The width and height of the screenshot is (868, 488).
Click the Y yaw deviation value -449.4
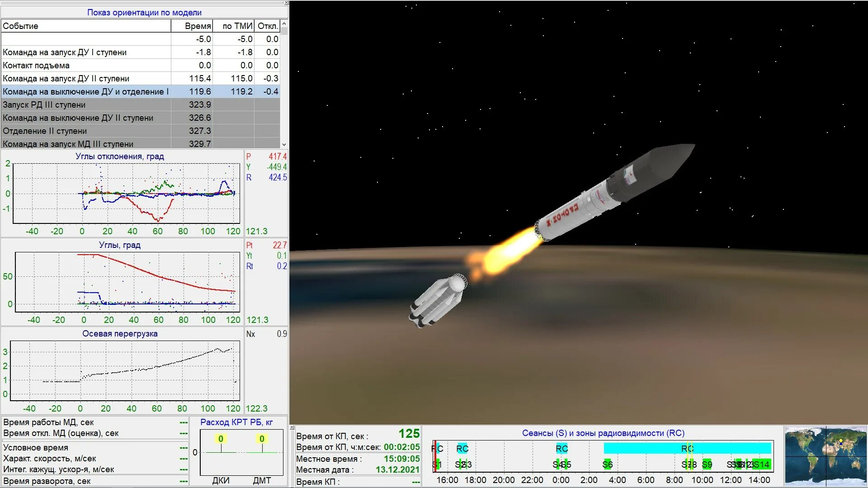276,167
